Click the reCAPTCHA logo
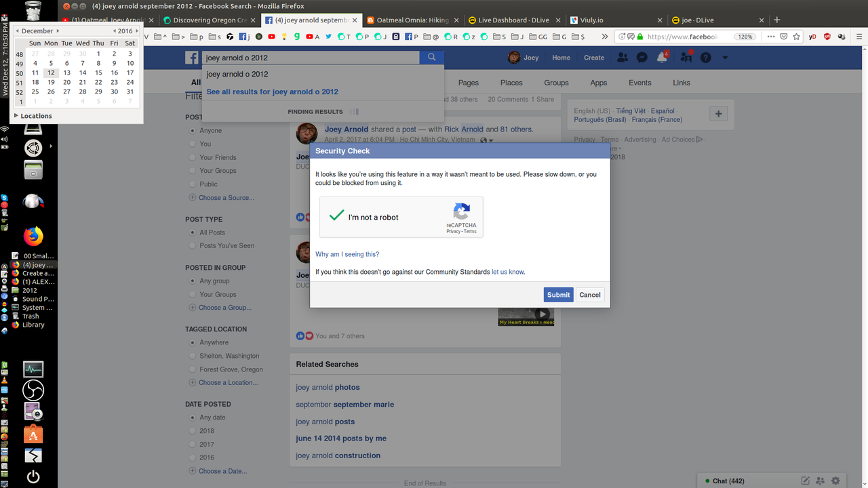 coord(461,211)
